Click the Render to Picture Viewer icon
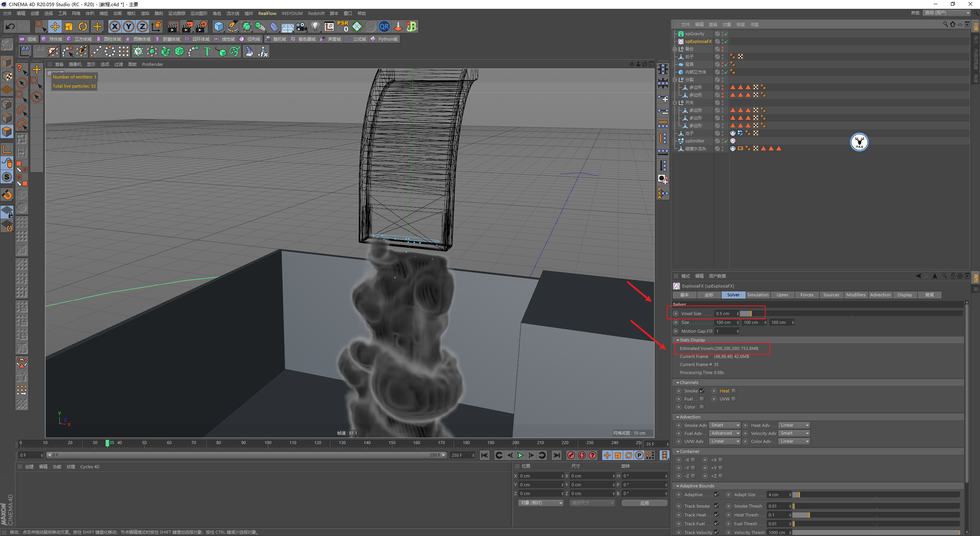 pos(187,26)
